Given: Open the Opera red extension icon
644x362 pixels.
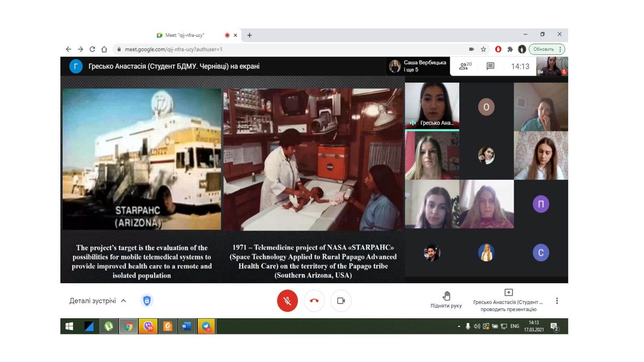Looking at the screenshot, I should (x=498, y=49).
